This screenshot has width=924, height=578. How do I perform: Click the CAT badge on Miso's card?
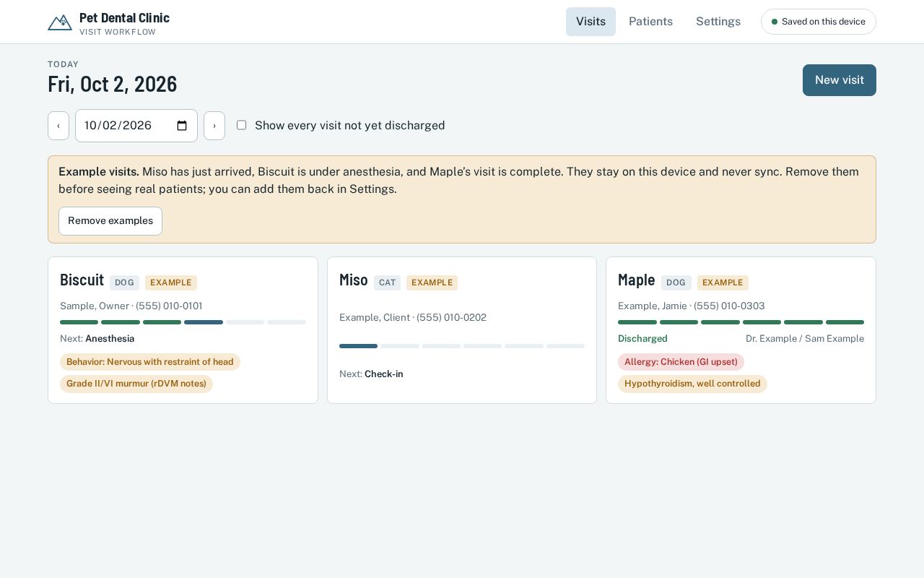point(388,282)
